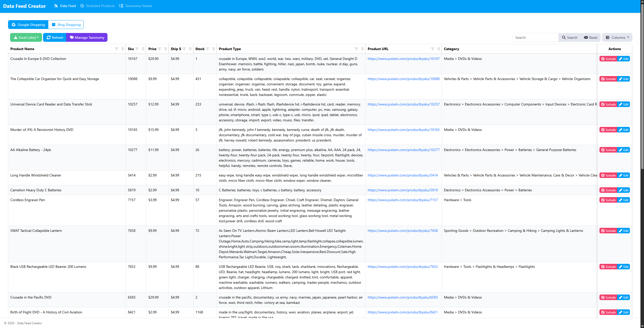Exclude Long Handle Windshield Cleaner
644x328 pixels.
point(608,175)
